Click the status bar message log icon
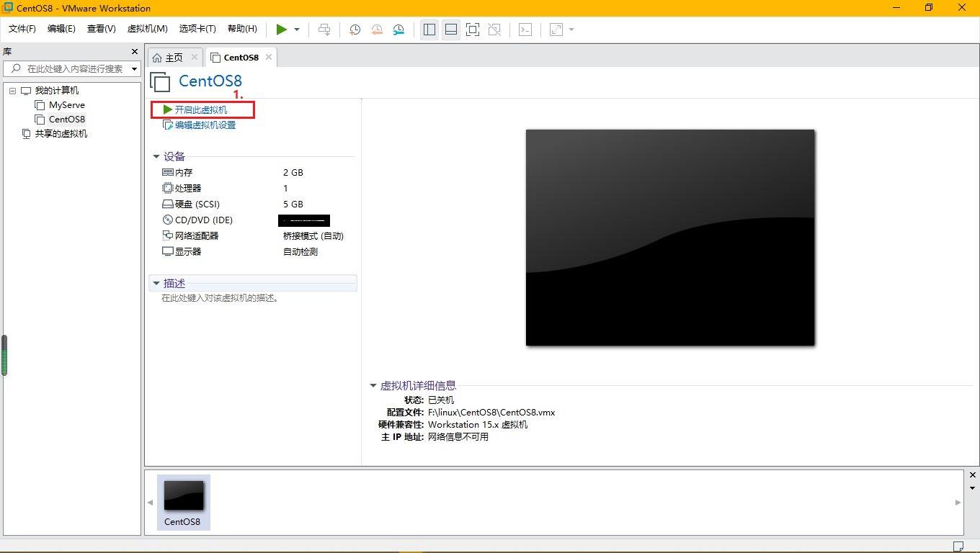 tap(958, 547)
